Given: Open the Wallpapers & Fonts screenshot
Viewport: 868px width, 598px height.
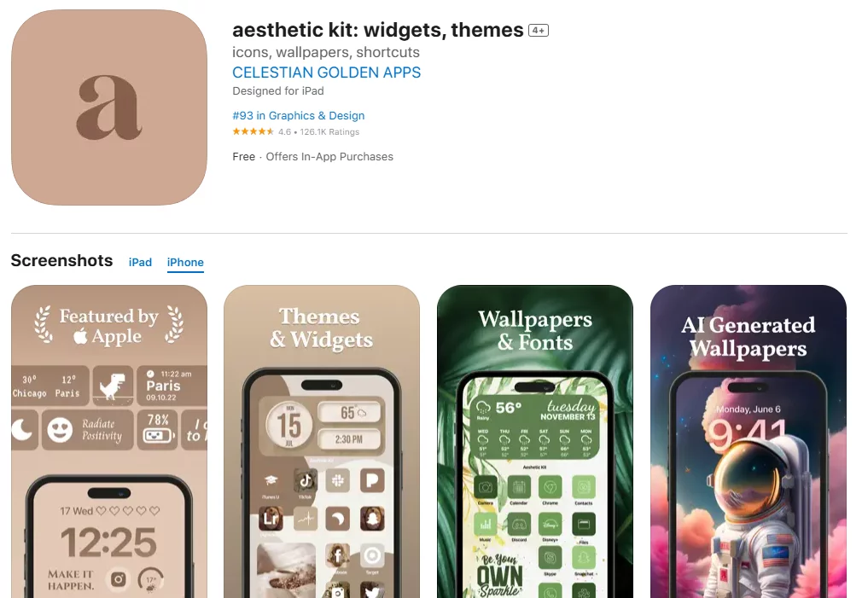Looking at the screenshot, I should click(x=535, y=441).
